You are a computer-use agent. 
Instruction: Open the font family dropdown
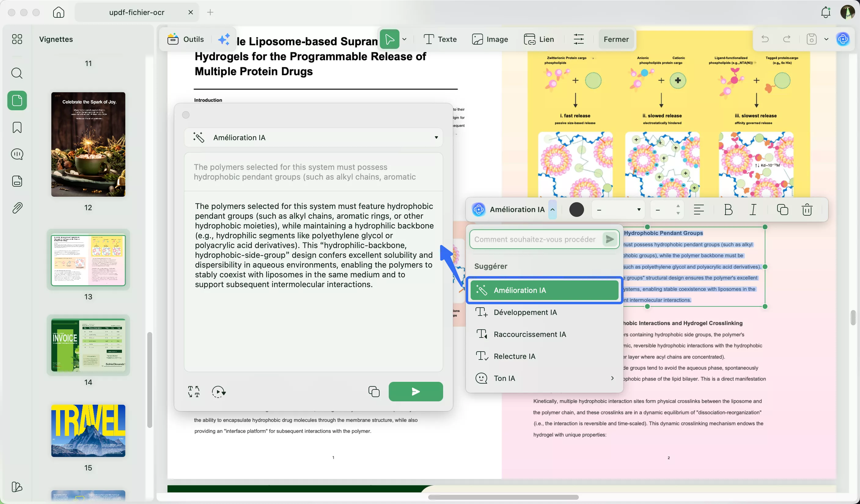pos(618,210)
